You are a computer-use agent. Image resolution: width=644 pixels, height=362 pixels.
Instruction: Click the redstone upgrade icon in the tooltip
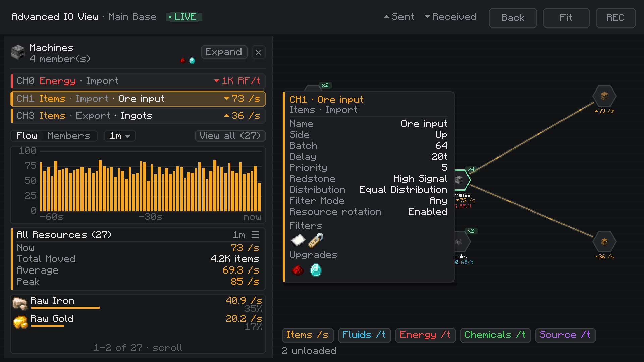tap(298, 270)
